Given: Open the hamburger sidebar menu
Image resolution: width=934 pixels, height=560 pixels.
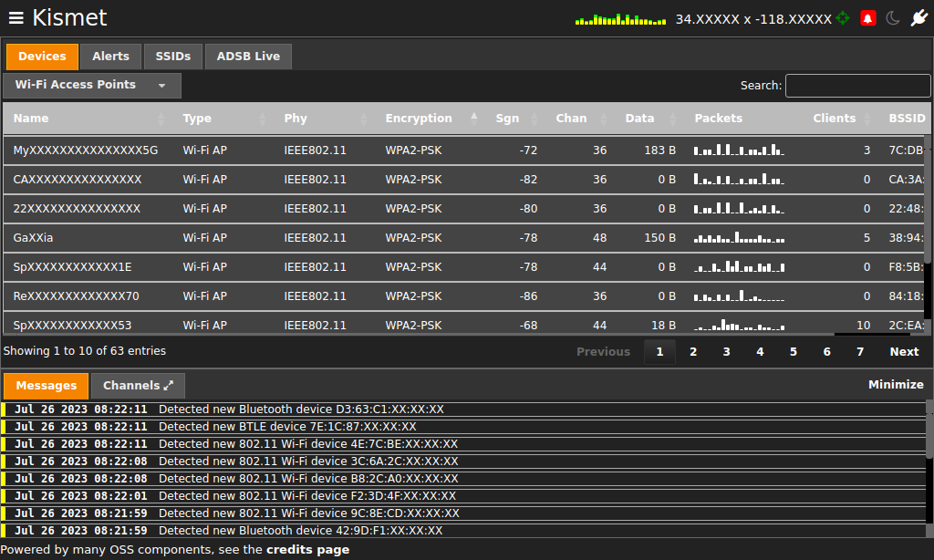Looking at the screenshot, I should point(16,18).
